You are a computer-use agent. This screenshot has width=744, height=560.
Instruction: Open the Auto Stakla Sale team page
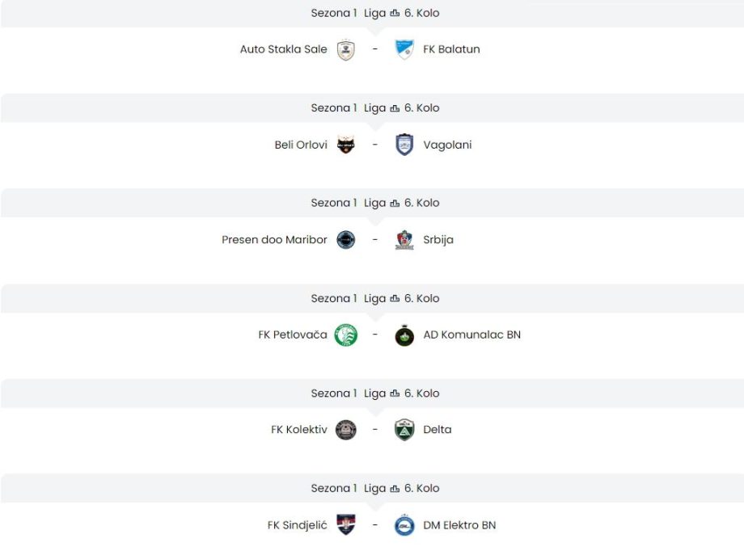click(284, 49)
